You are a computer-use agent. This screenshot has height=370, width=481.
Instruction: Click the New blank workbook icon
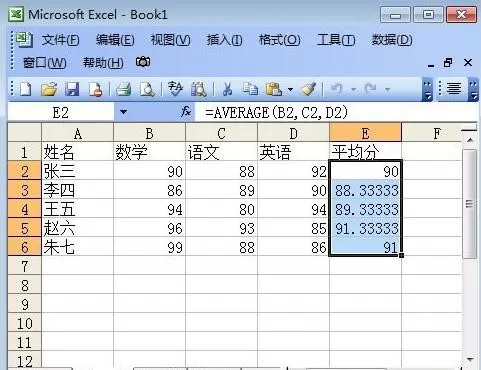(25, 89)
